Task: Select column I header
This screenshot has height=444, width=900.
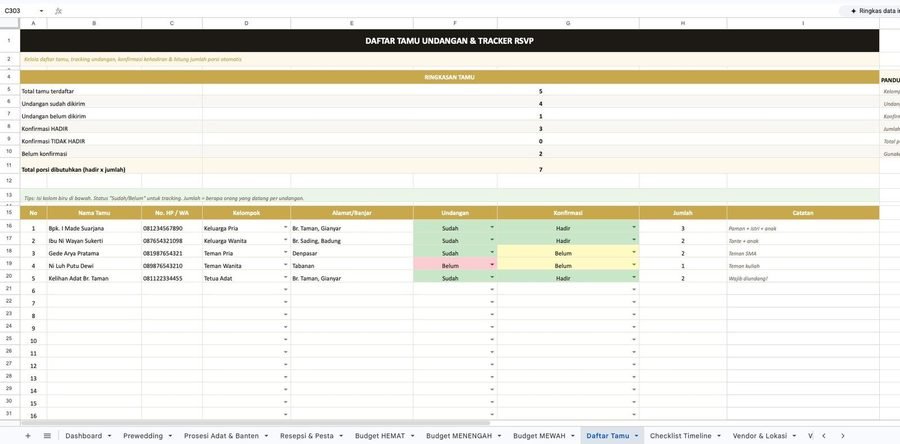Action: click(x=803, y=23)
